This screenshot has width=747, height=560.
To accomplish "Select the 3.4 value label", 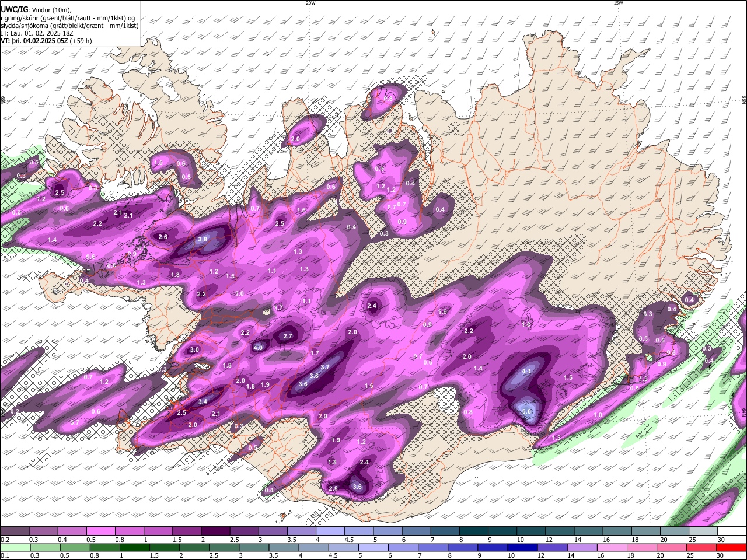I will [203, 401].
